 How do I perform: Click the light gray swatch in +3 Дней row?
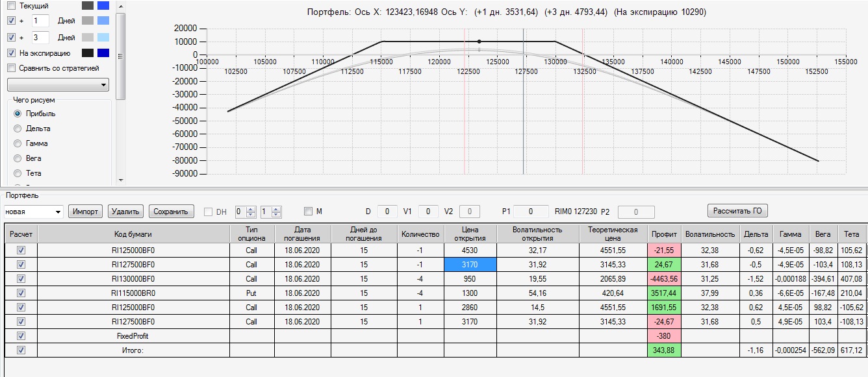click(x=88, y=38)
